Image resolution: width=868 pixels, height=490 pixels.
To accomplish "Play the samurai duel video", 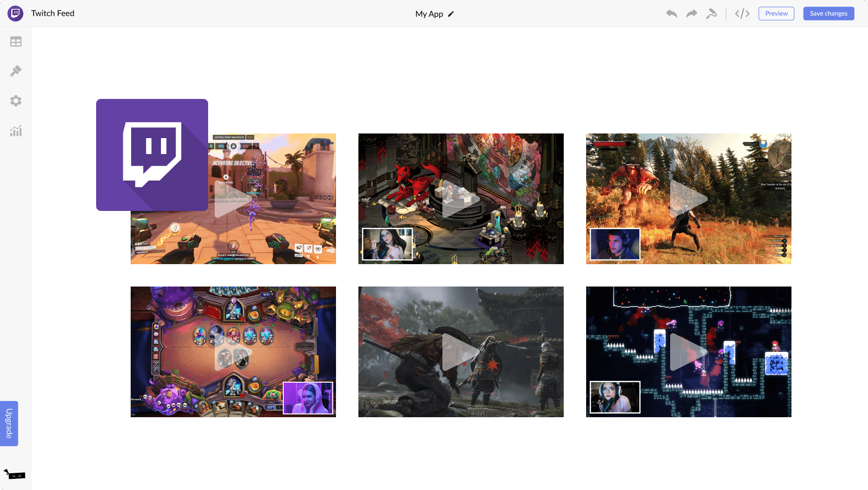I will 461,352.
